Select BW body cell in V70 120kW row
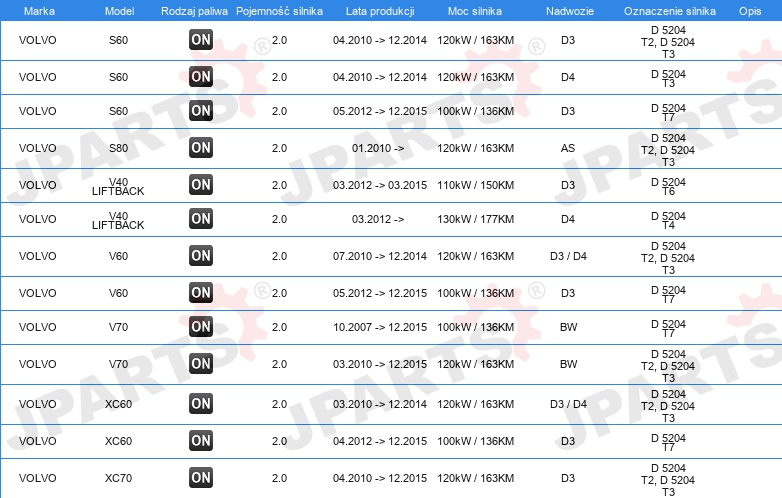This screenshot has width=782, height=498. coord(569,364)
